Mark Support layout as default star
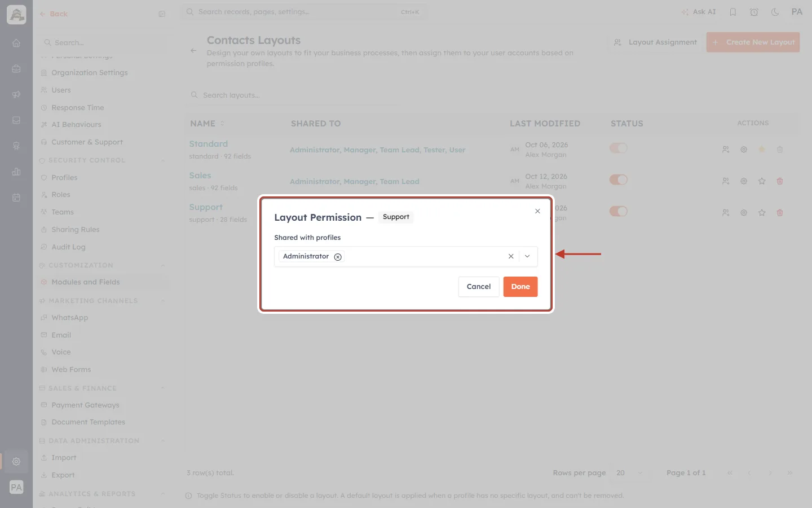The image size is (812, 508). (x=762, y=213)
